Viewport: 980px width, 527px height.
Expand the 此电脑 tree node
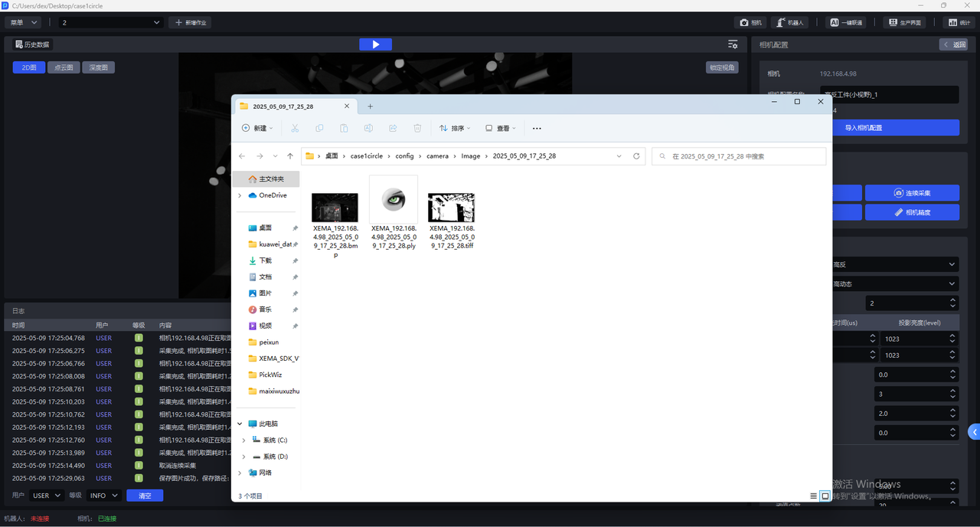coord(240,424)
